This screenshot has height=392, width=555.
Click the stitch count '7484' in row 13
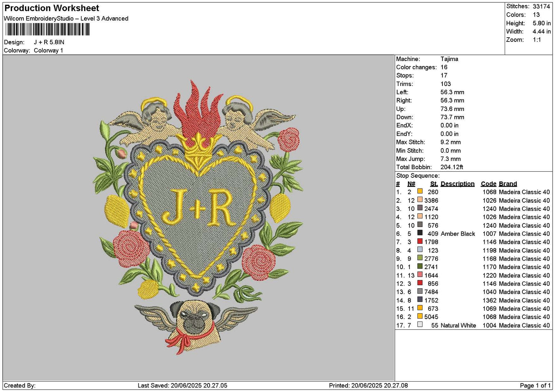pyautogui.click(x=431, y=292)
